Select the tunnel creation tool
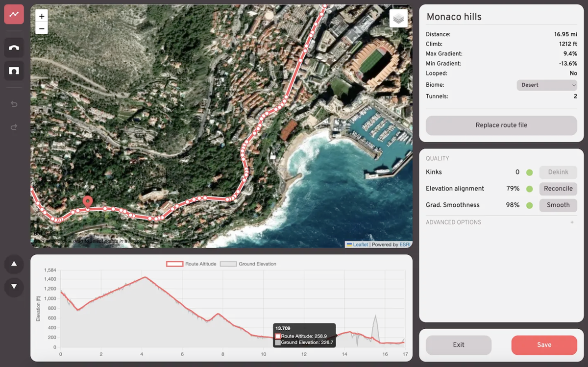This screenshot has height=367, width=588. pyautogui.click(x=14, y=47)
